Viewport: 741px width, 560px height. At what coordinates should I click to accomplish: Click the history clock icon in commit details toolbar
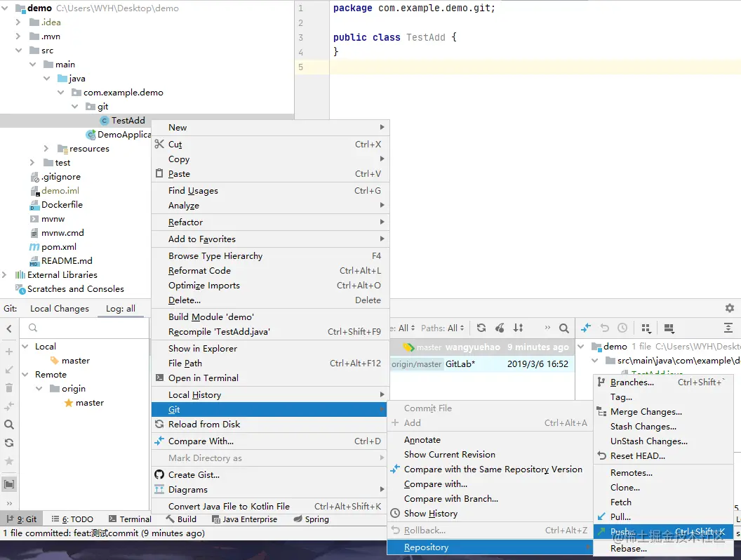(x=622, y=328)
